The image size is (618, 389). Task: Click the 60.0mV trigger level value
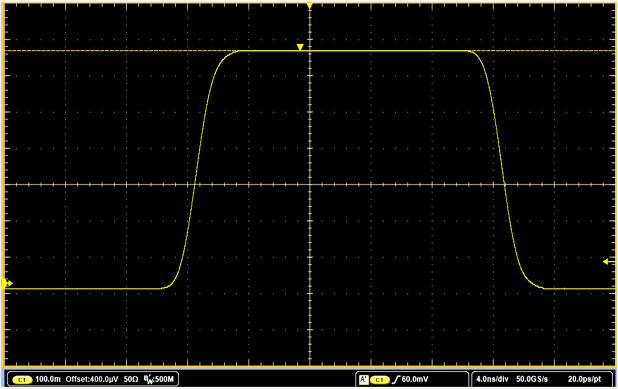click(x=415, y=379)
